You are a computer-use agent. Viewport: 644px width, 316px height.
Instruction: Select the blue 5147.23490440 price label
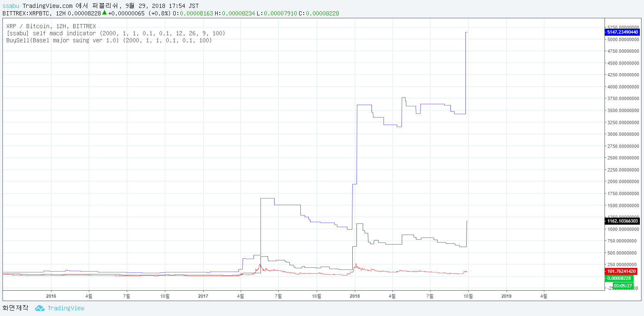622,32
